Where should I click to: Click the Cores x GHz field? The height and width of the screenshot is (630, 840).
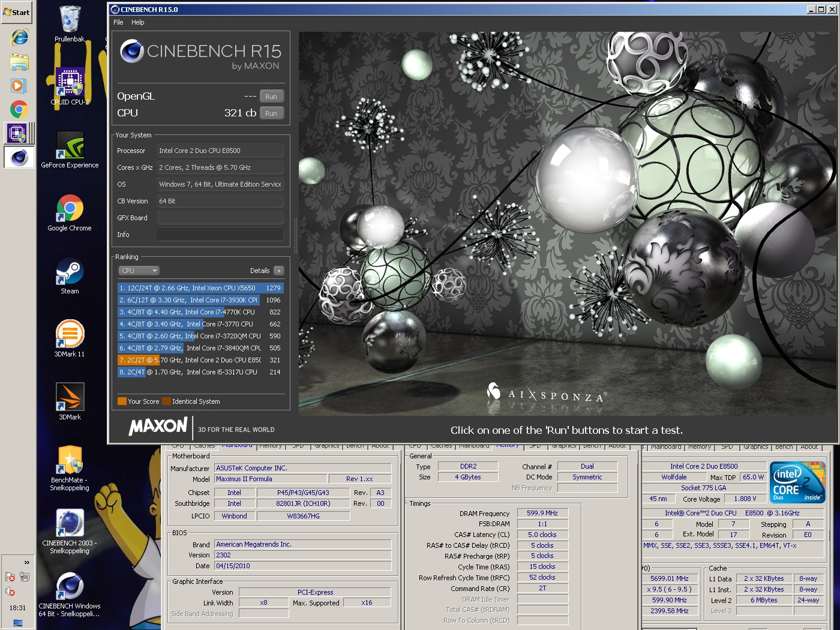coord(220,167)
